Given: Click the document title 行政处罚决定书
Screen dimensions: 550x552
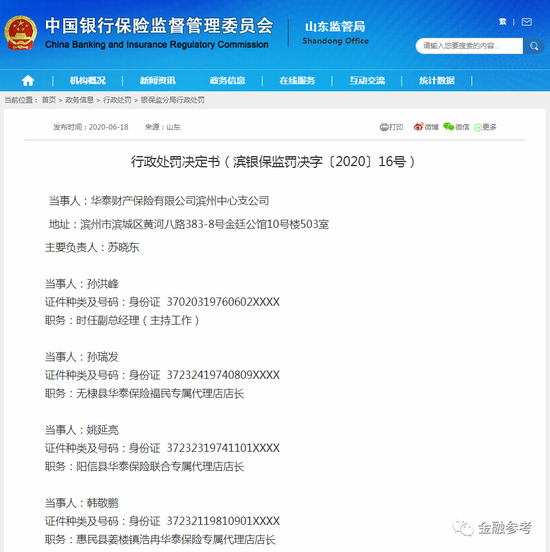Looking at the screenshot, I should 175,162.
